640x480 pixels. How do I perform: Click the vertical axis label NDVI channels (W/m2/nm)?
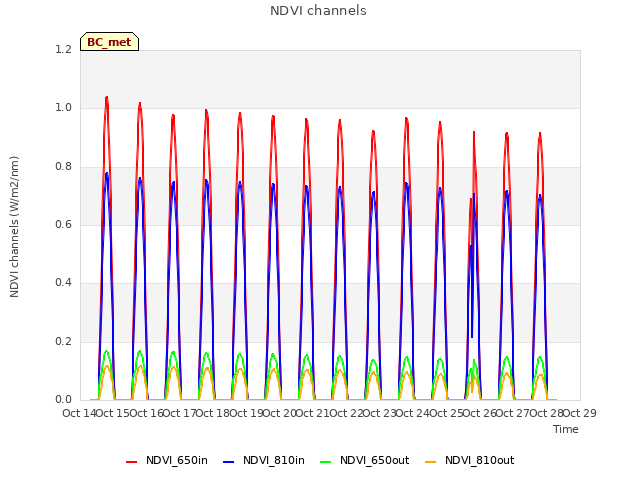point(14,227)
